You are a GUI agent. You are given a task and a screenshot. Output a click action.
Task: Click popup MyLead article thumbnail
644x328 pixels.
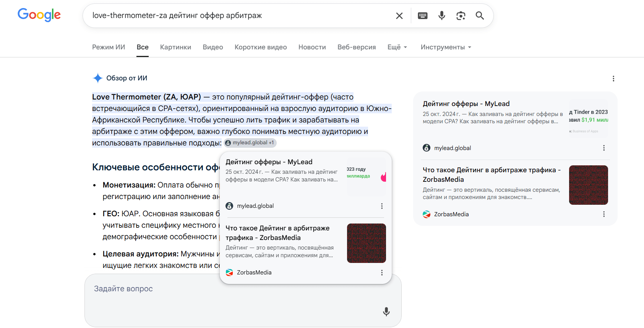coord(367,177)
